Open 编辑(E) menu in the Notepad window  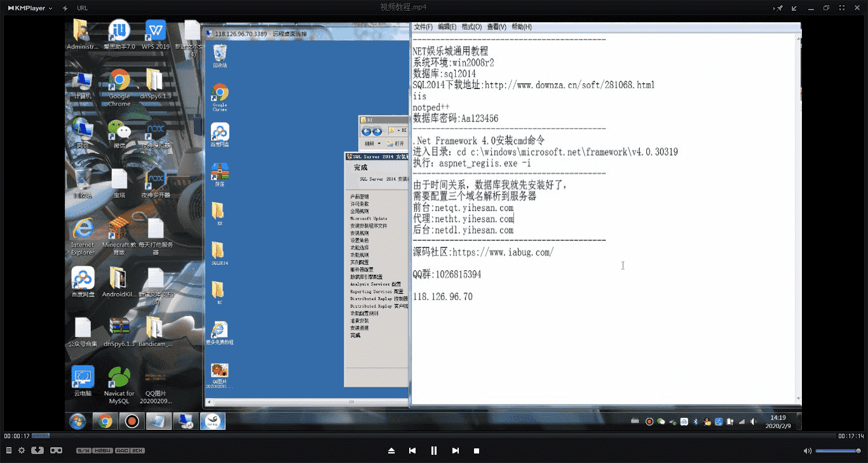click(x=447, y=27)
